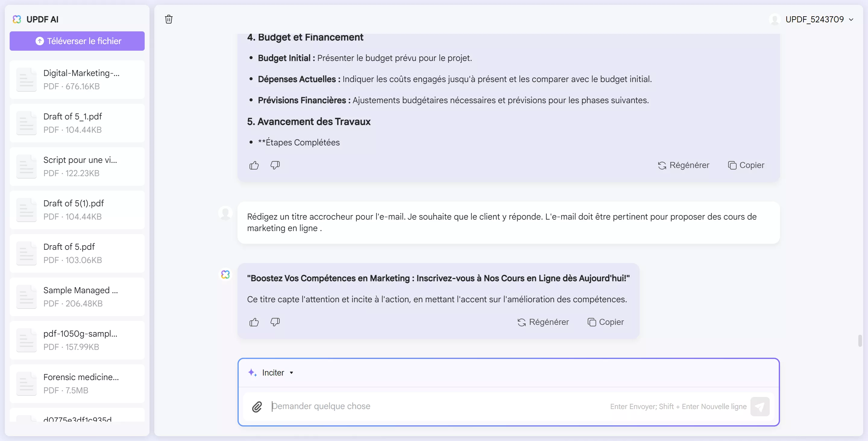Open the Inciter dropdown menu
Viewport: 868px width, 441px height.
click(x=291, y=373)
